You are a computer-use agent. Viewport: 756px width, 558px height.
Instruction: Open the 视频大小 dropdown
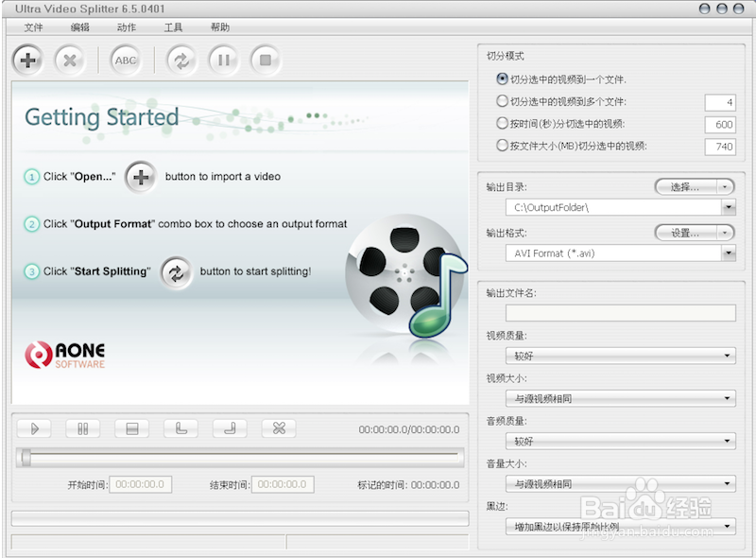tap(621, 399)
